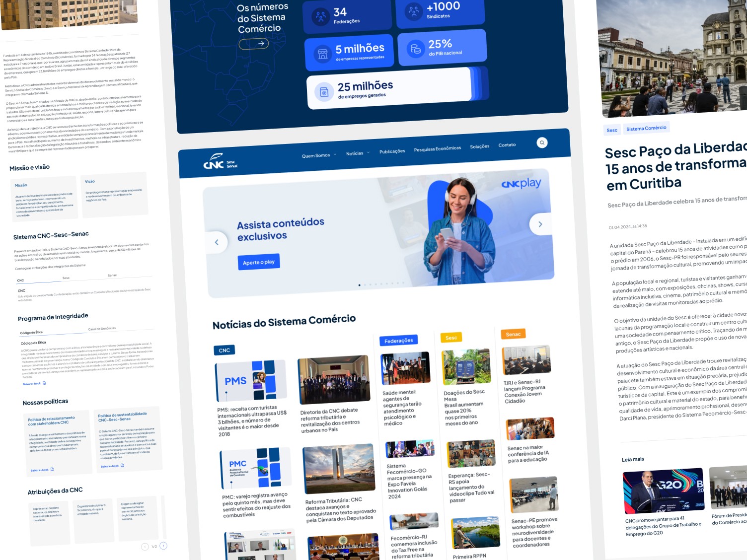Open the PMC varejo registra avanço thumbnail
The image size is (747, 560).
(256, 468)
